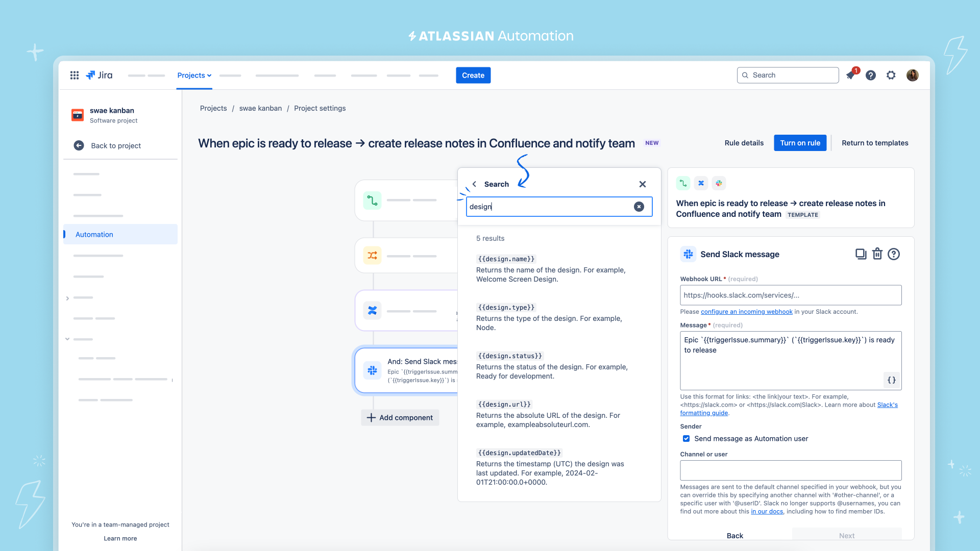Open help for the Slack message action
The height and width of the screenshot is (551, 980).
point(894,254)
